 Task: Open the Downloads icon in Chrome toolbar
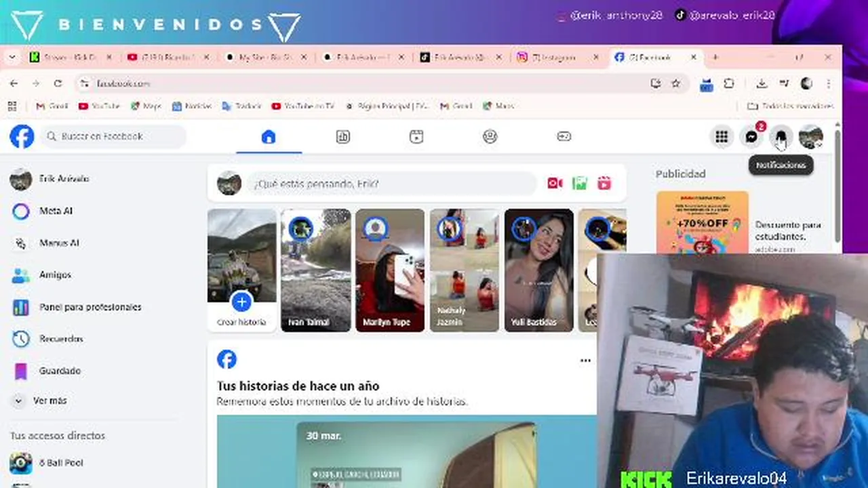point(762,83)
